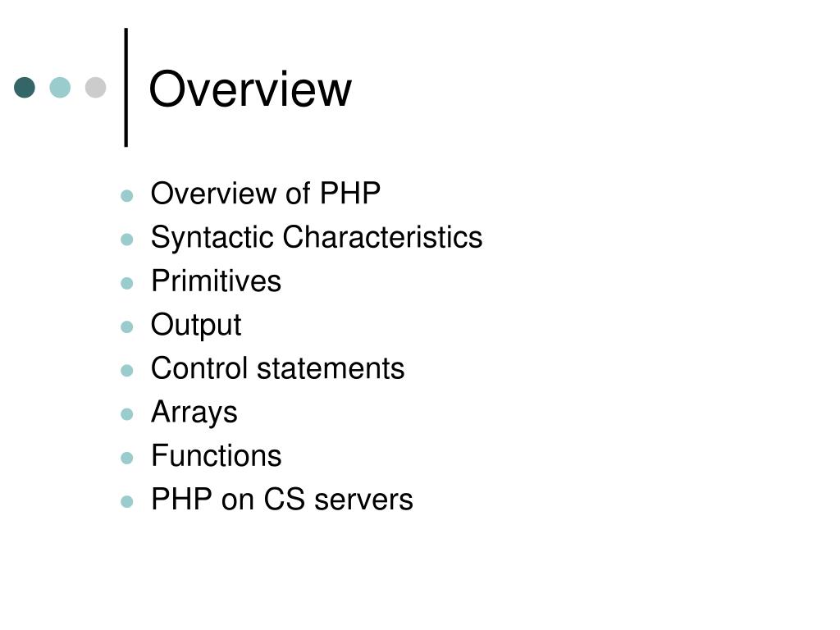Click the gray circle beside the title bar
Image resolution: width=840 pixels, height=630 pixels.
pyautogui.click(x=96, y=87)
